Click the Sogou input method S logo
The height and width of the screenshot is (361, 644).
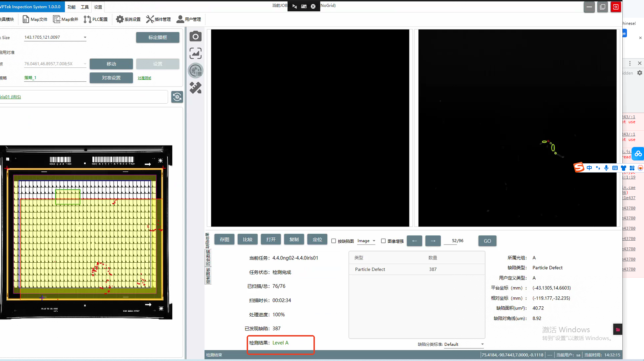(x=579, y=167)
